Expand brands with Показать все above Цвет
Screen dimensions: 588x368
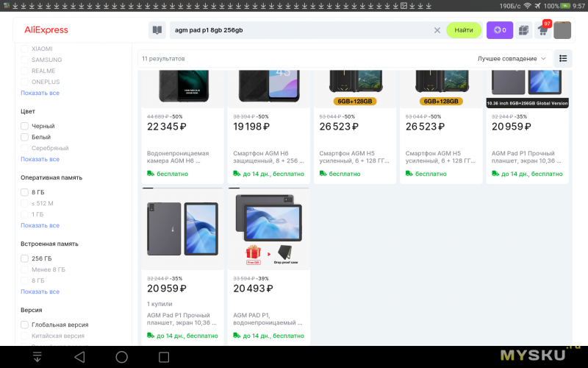pyautogui.click(x=40, y=93)
